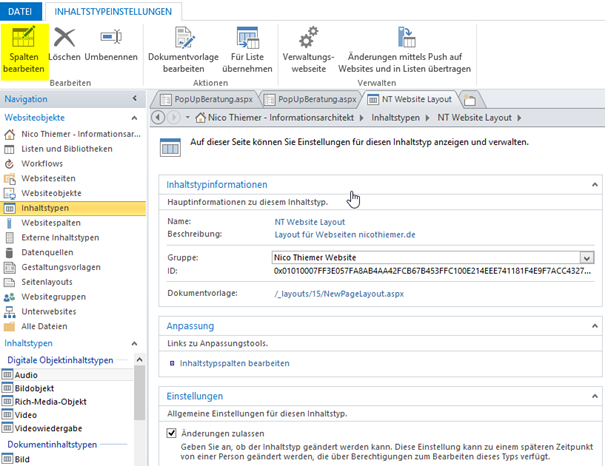
Task: Open the DATEI menu tab
Action: 20,8
